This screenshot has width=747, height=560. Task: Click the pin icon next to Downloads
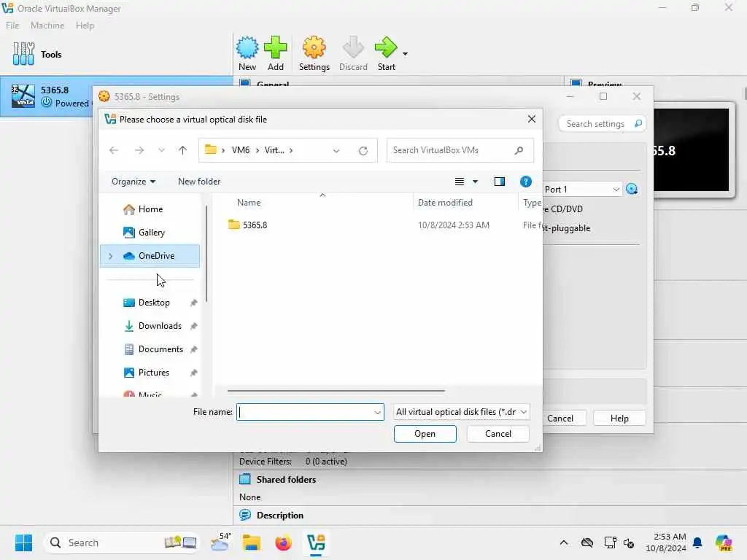click(193, 326)
